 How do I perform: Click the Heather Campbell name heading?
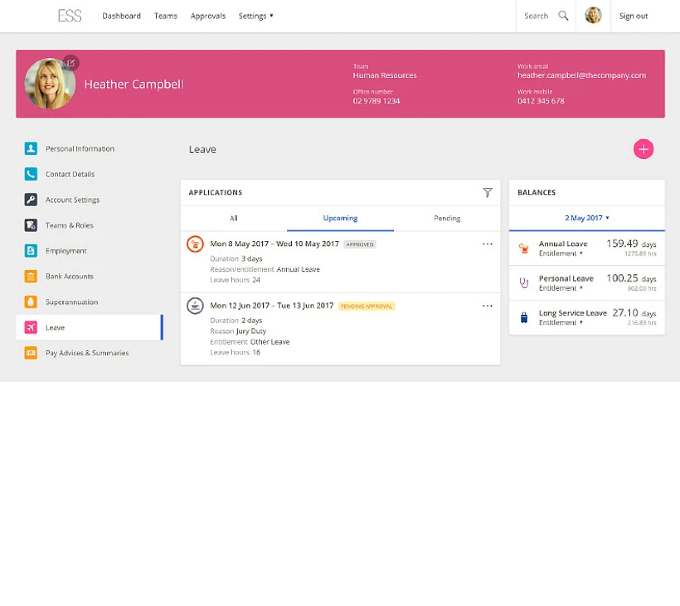(x=134, y=84)
